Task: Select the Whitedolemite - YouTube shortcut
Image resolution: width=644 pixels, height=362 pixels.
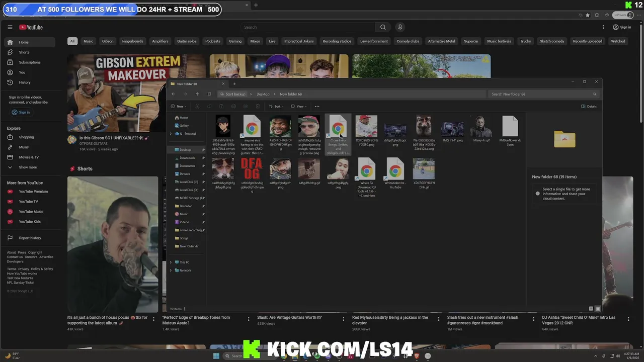Action: pyautogui.click(x=395, y=173)
